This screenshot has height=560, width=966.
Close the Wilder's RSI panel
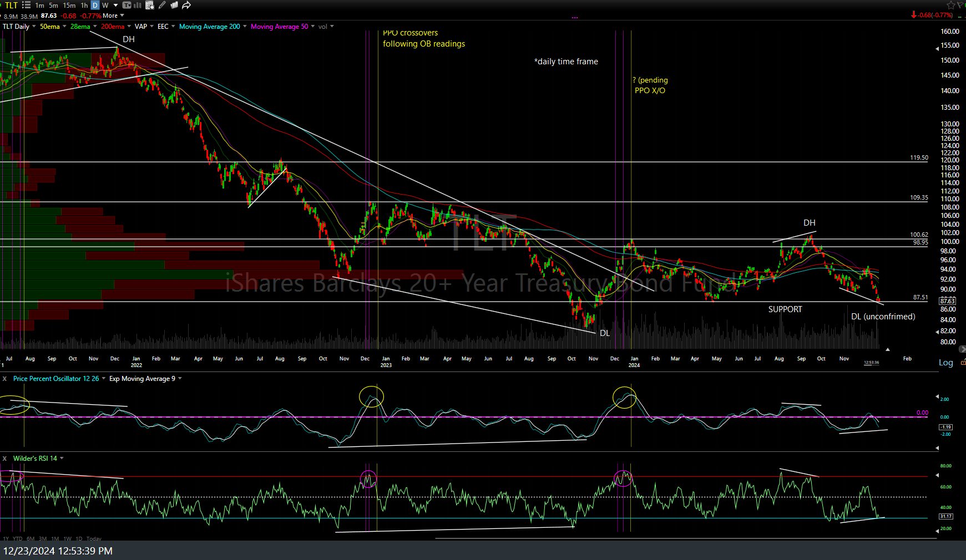[4, 459]
